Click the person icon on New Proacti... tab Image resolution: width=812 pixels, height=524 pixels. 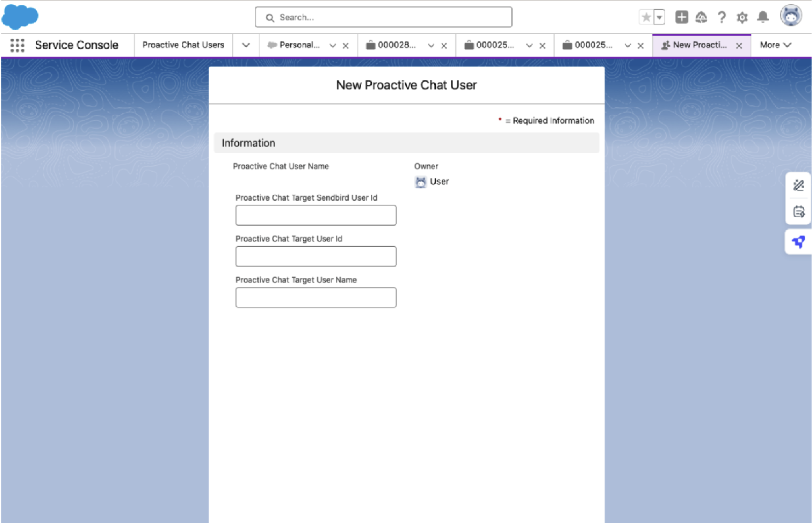point(665,45)
